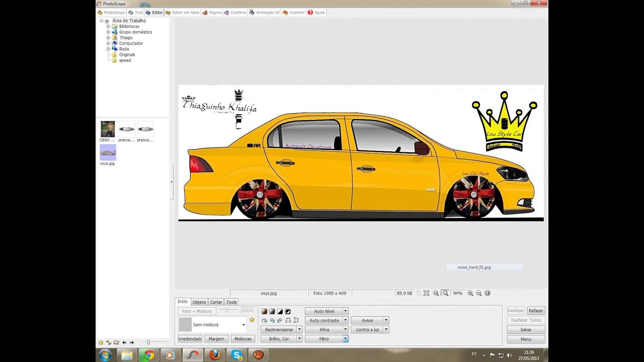Open Firefox from the taskbar

pyautogui.click(x=215, y=355)
